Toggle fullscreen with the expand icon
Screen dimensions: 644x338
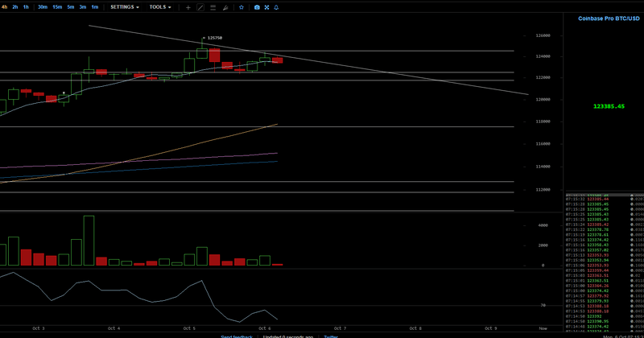click(267, 7)
